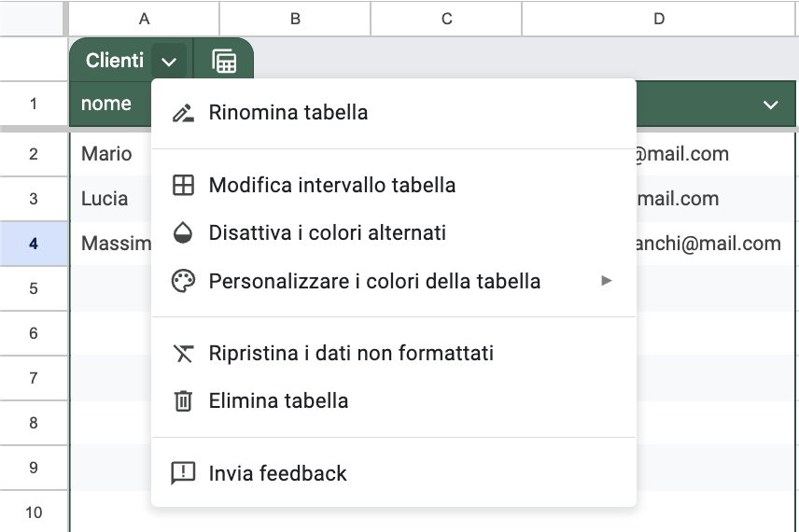The image size is (799, 532).
Task: Open the column D header dropdown arrow
Action: click(770, 105)
